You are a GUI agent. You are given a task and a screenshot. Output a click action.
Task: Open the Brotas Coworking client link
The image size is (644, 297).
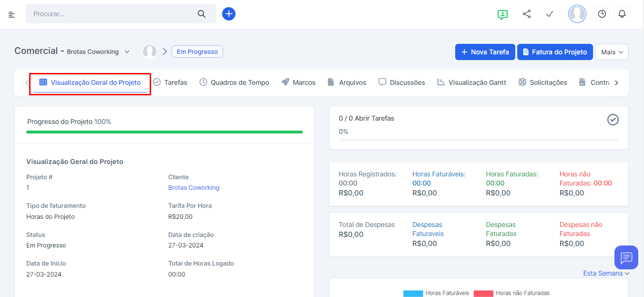(194, 187)
